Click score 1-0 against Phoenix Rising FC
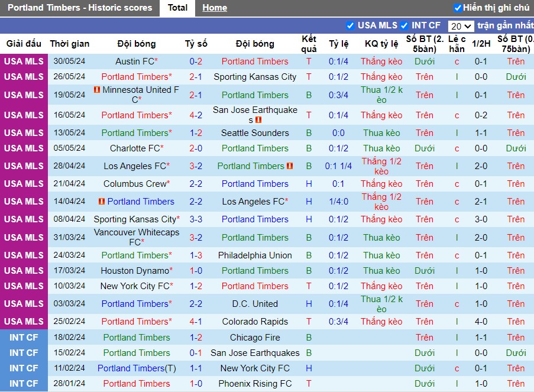The height and width of the screenshot is (392, 534). point(196,384)
